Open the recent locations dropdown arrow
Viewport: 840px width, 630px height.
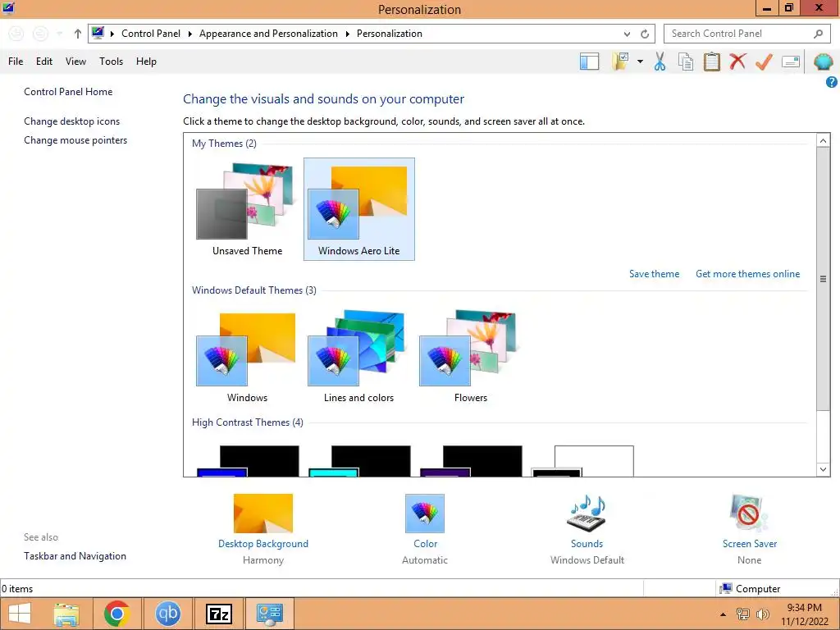[60, 34]
